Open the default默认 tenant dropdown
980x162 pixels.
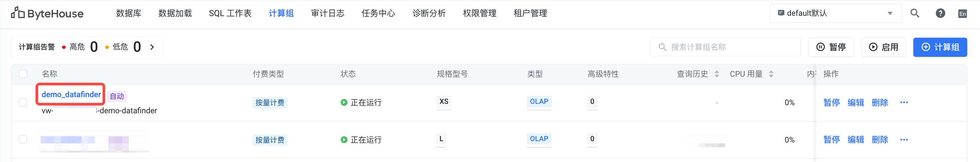835,13
